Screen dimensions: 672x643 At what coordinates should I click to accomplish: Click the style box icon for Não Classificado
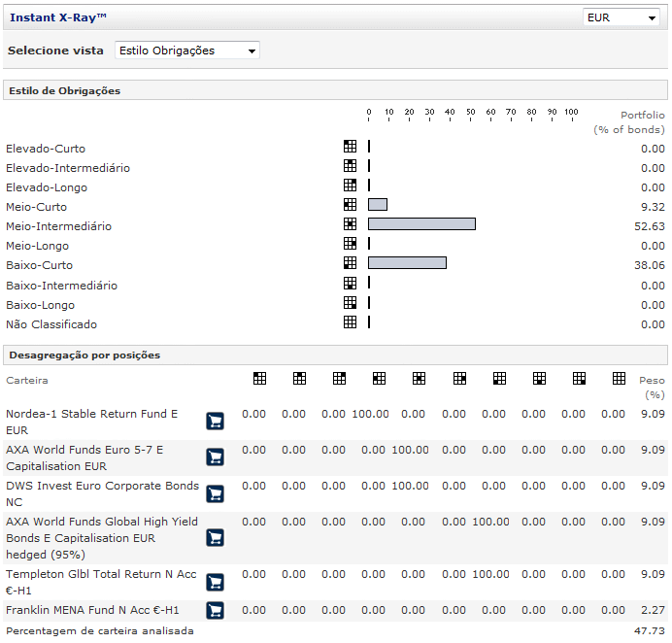coord(350,321)
